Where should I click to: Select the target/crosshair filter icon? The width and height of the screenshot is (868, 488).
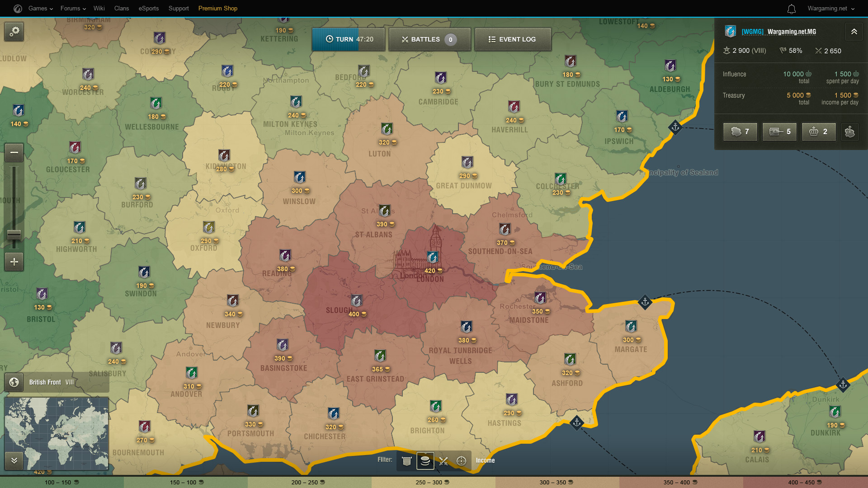point(462,460)
